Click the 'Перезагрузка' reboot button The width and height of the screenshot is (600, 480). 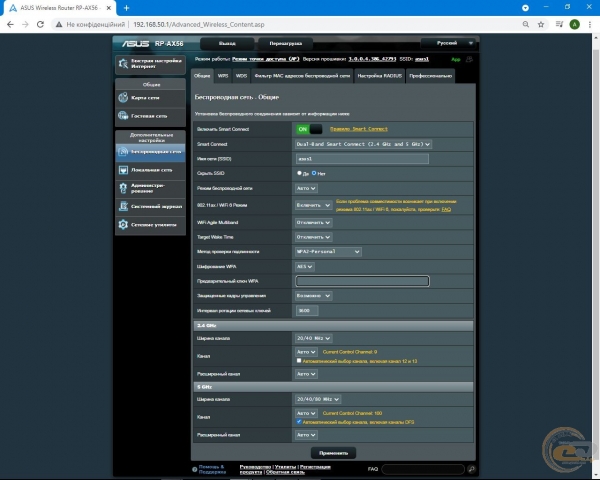click(285, 43)
